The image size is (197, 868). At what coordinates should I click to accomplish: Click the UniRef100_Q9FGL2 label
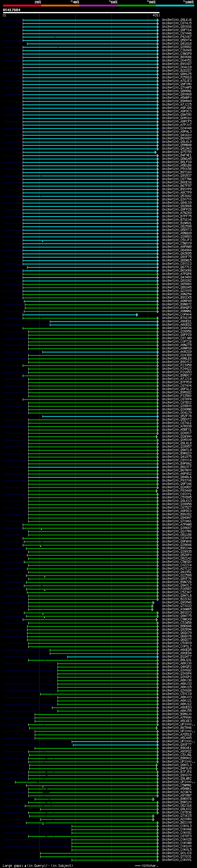tap(177, 389)
